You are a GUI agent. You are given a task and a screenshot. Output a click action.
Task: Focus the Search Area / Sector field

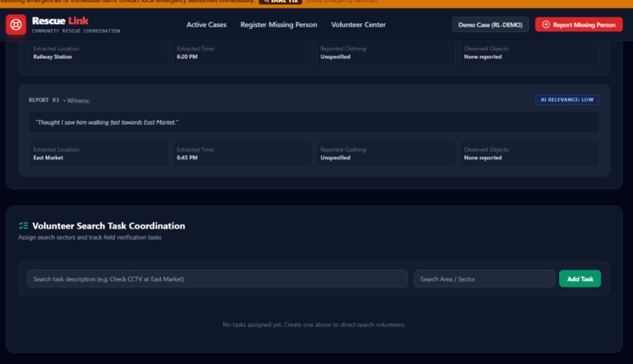(484, 278)
